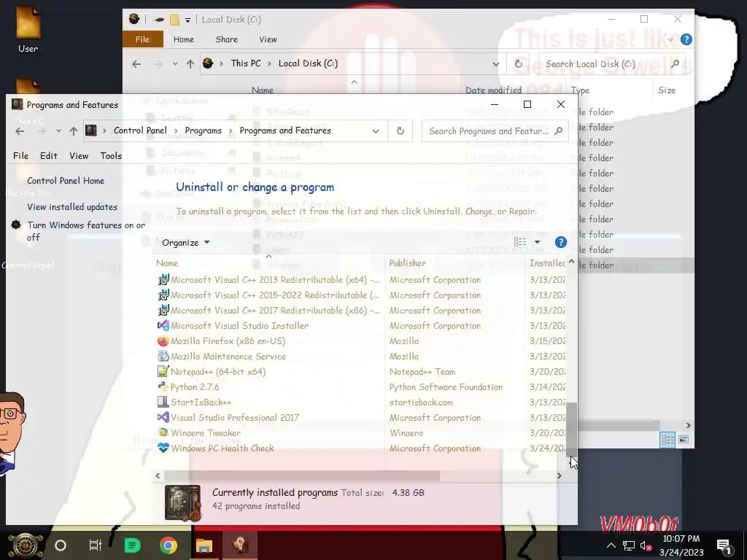This screenshot has width=747, height=560.
Task: Click the view options icon beside Organize
Action: coord(520,242)
